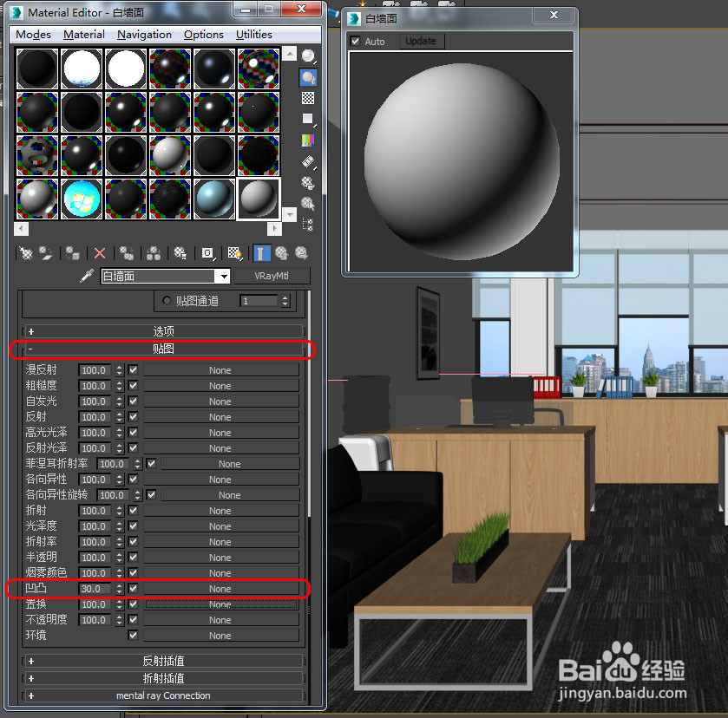Open the Modes menu
Screen dimensions: 728x718
coord(34,35)
